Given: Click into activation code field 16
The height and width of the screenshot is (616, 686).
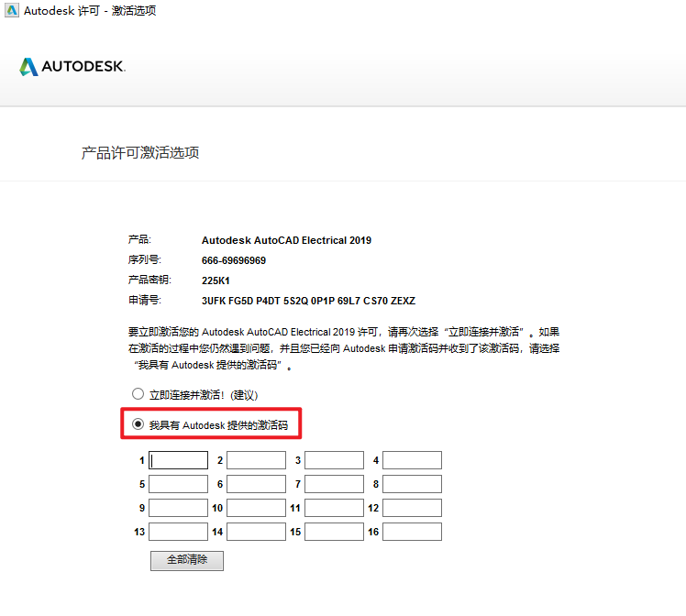Looking at the screenshot, I should coord(412,532).
